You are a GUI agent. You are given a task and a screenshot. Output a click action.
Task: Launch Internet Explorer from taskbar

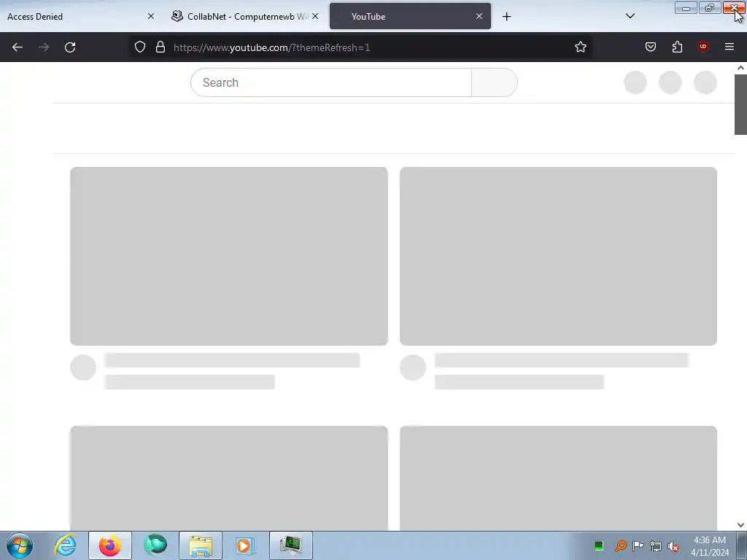tap(65, 545)
